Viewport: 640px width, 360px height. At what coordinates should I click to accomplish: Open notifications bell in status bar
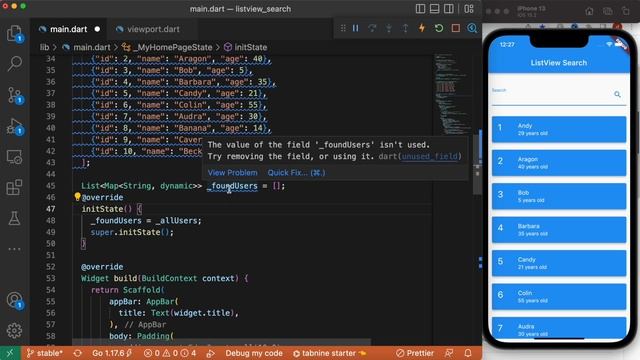click(468, 353)
